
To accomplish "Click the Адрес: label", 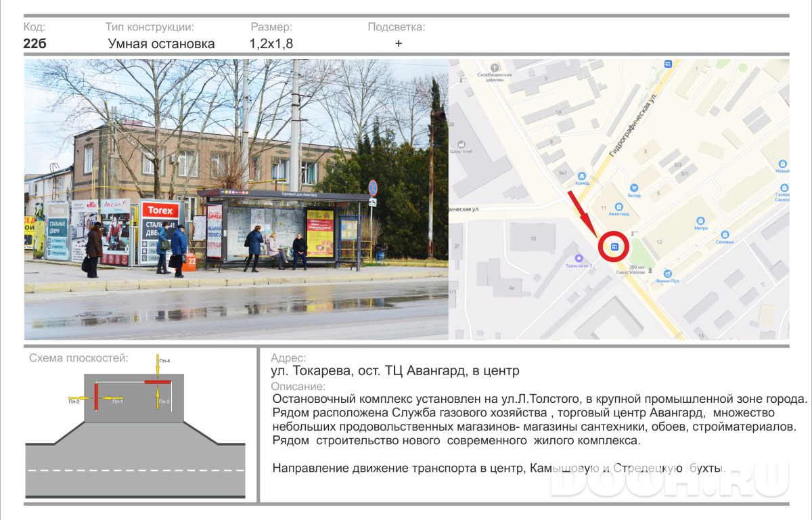I will (288, 358).
